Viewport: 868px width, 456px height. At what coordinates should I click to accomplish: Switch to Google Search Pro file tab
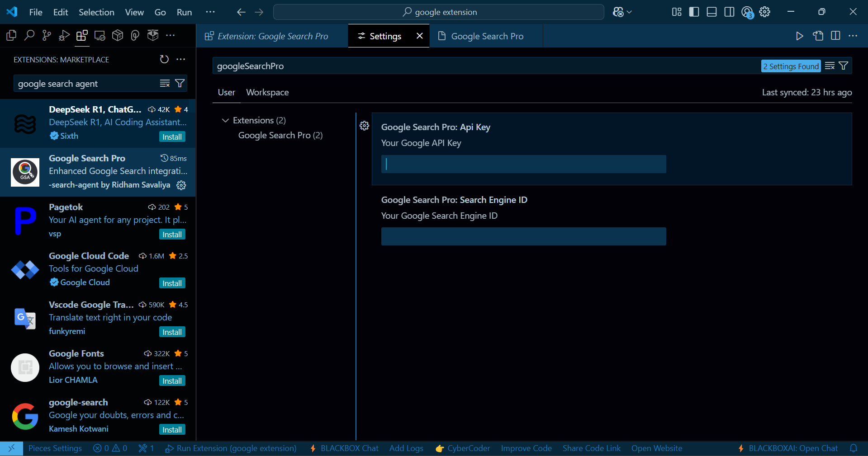486,36
